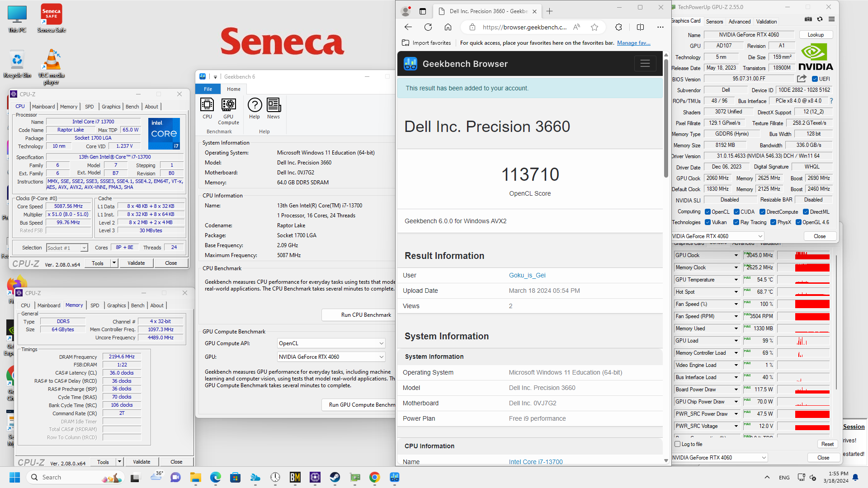Switch to Bench tab in CPU-Z processor window
Image resolution: width=868 pixels, height=488 pixels.
click(x=132, y=107)
